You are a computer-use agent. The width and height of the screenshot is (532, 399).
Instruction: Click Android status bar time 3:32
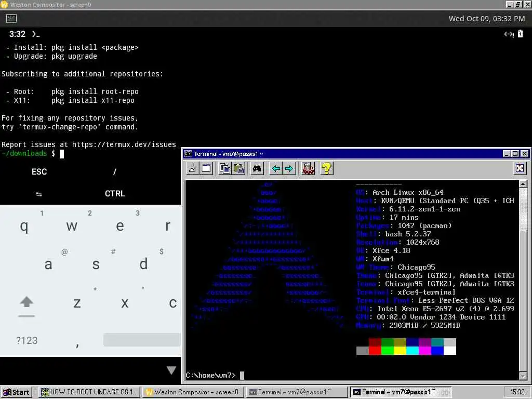(x=17, y=34)
